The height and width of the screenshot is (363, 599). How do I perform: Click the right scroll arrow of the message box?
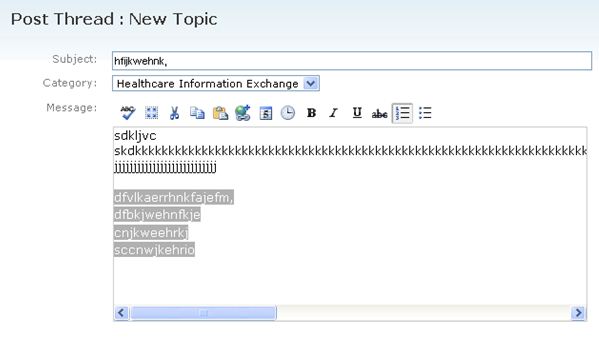[x=578, y=313]
